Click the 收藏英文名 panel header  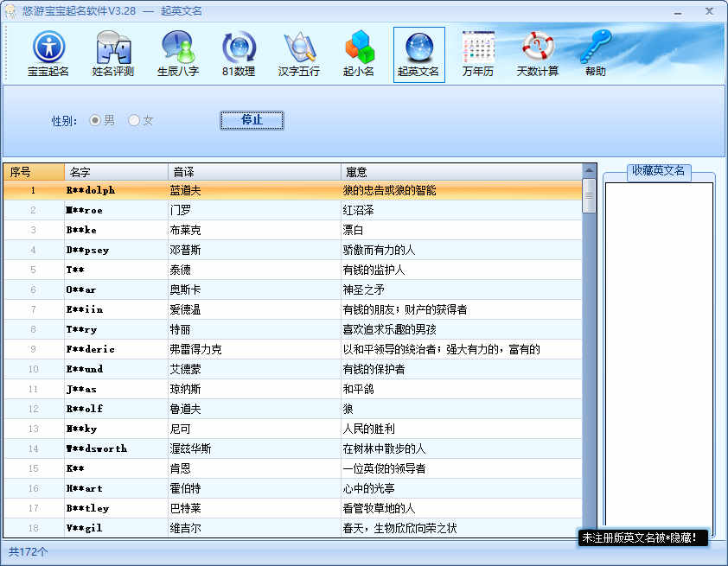pyautogui.click(x=661, y=171)
